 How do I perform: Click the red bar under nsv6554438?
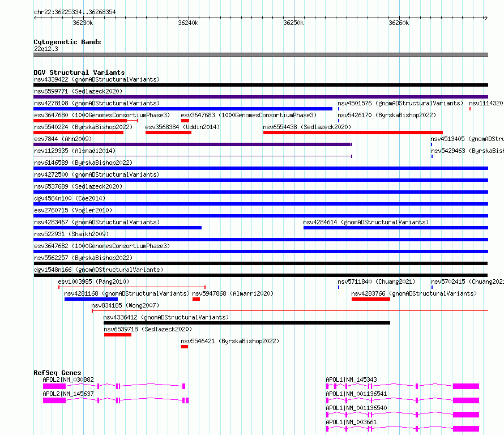[353, 133]
